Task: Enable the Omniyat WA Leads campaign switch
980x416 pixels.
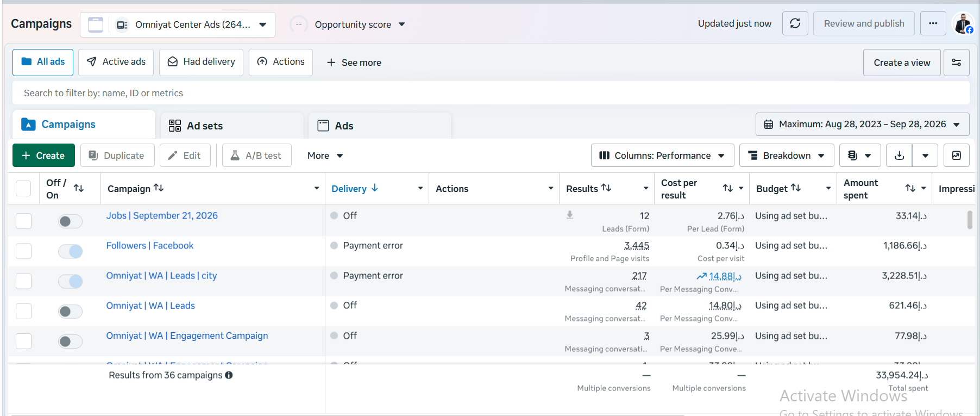Action: pos(71,312)
